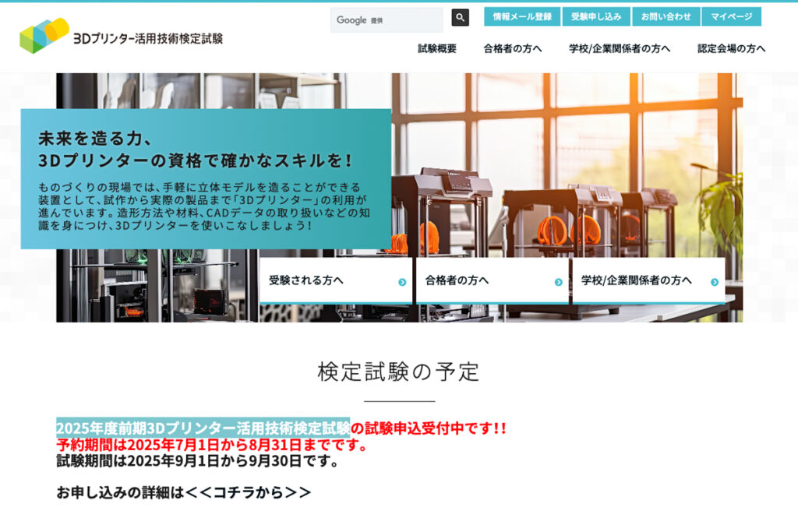Click the ものづくりの現場では description paragraph
The width and height of the screenshot is (798, 532).
pos(204,206)
